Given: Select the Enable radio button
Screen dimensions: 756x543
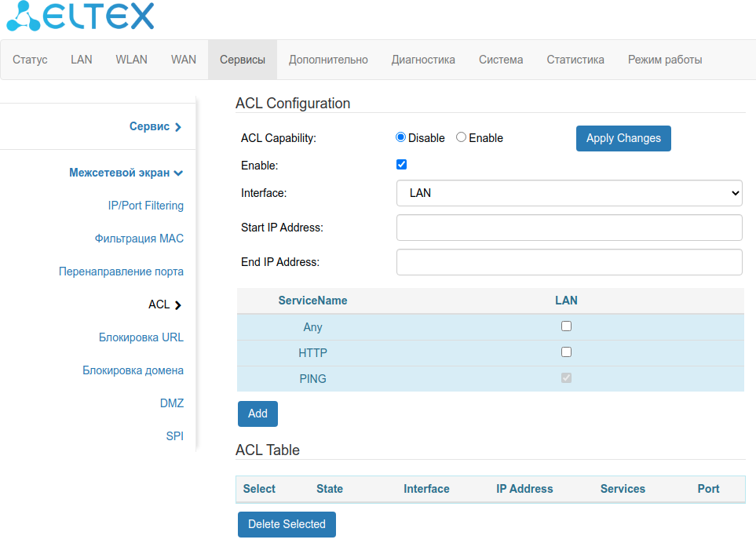Looking at the screenshot, I should pos(462,137).
